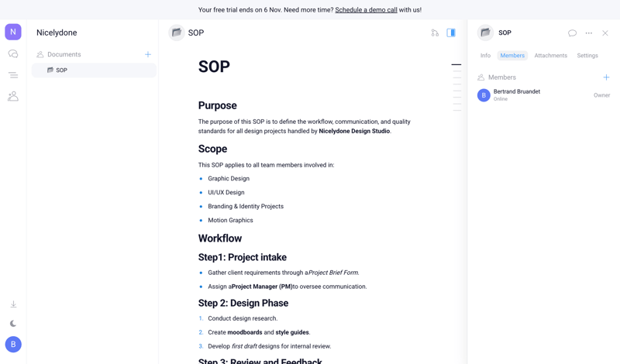Switch to the Attachments tab
Viewport: 620px width, 364px height.
click(550, 56)
